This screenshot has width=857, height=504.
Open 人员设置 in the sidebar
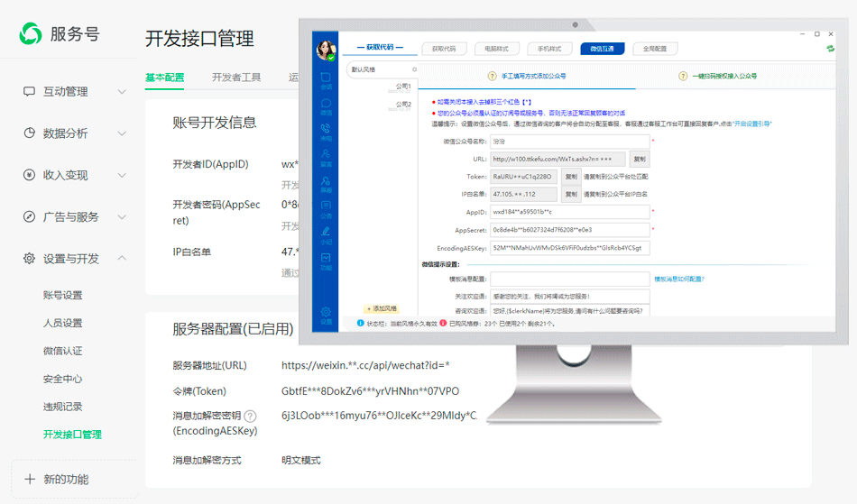tap(63, 323)
